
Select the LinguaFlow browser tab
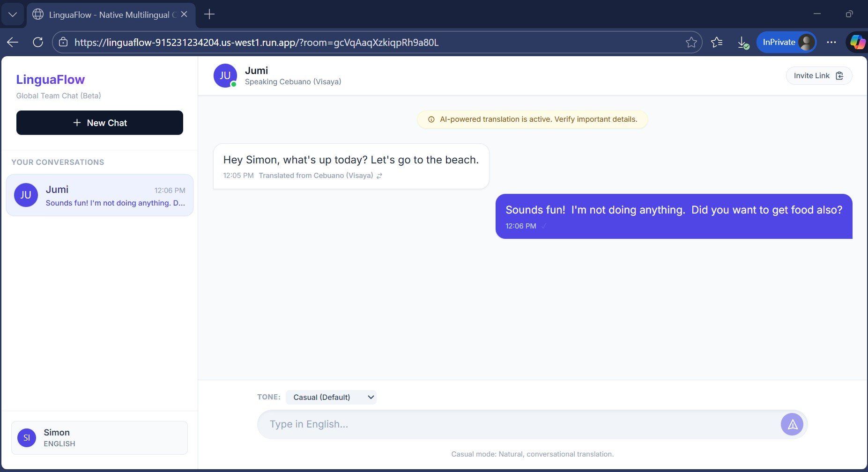point(111,15)
